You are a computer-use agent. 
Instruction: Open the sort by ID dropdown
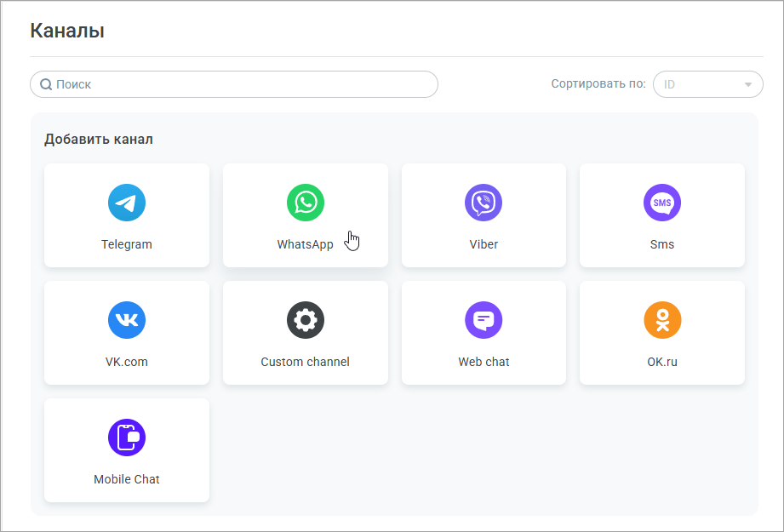(708, 84)
